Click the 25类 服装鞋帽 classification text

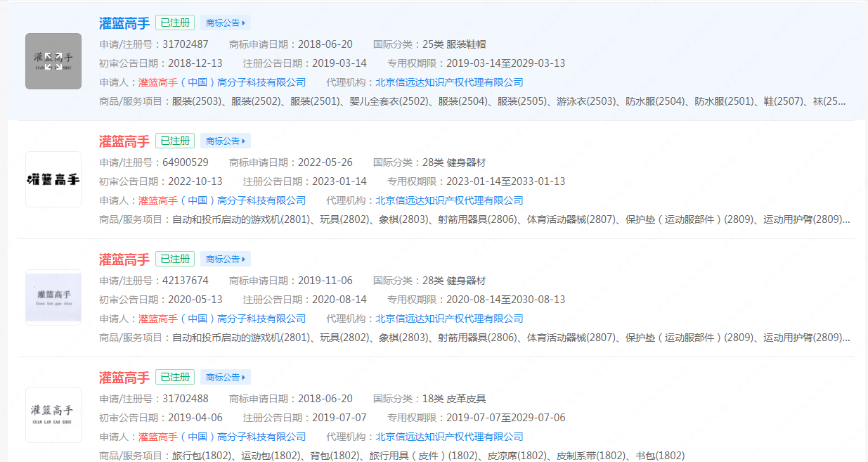[x=454, y=44]
